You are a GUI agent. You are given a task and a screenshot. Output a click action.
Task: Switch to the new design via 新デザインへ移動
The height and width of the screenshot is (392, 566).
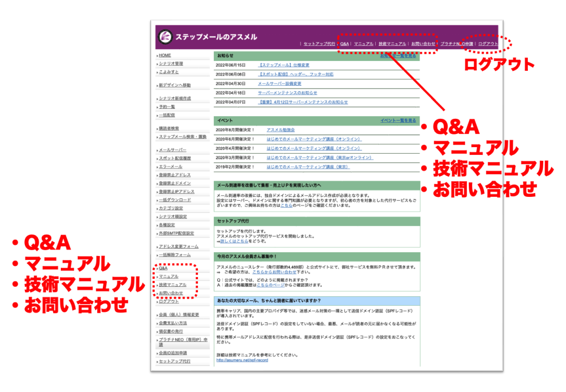(x=175, y=85)
